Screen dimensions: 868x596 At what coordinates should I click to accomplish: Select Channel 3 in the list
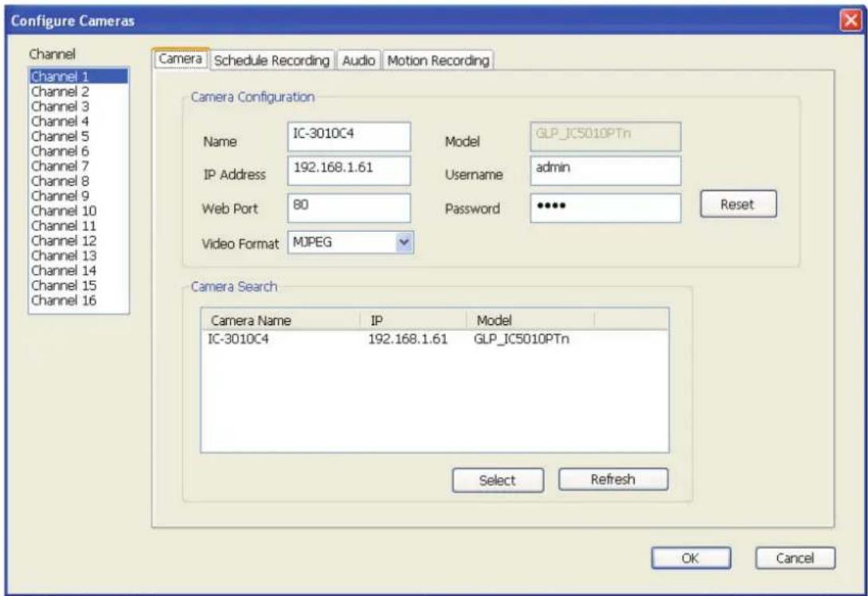[x=79, y=106]
